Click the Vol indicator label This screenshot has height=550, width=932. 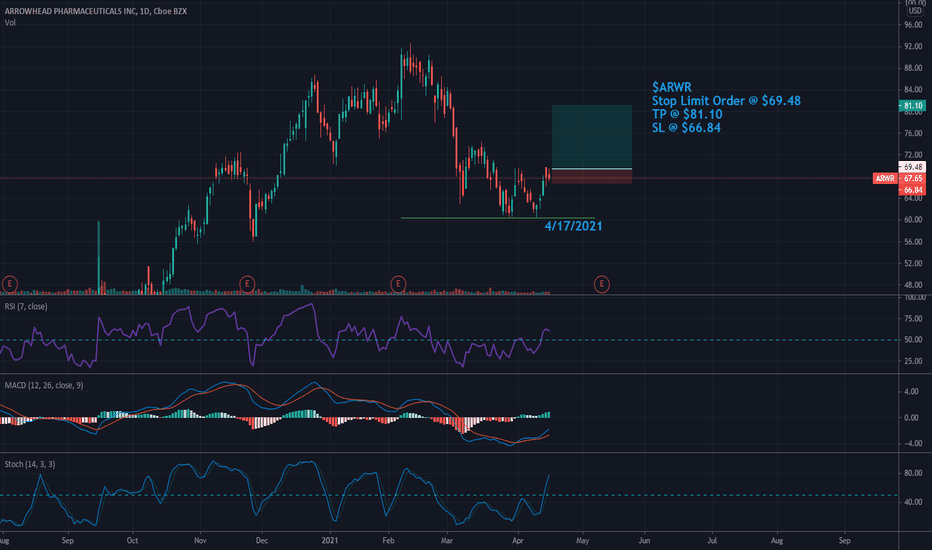point(10,23)
